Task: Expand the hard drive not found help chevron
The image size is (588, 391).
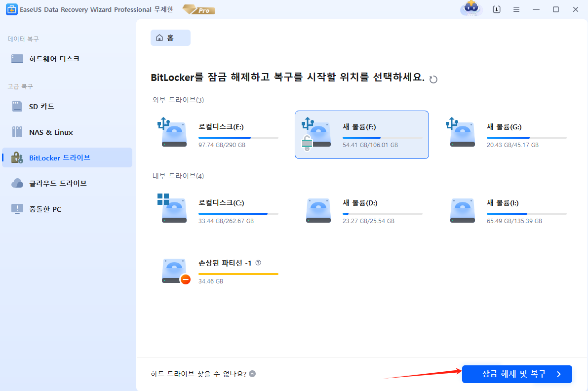Action: (252, 374)
